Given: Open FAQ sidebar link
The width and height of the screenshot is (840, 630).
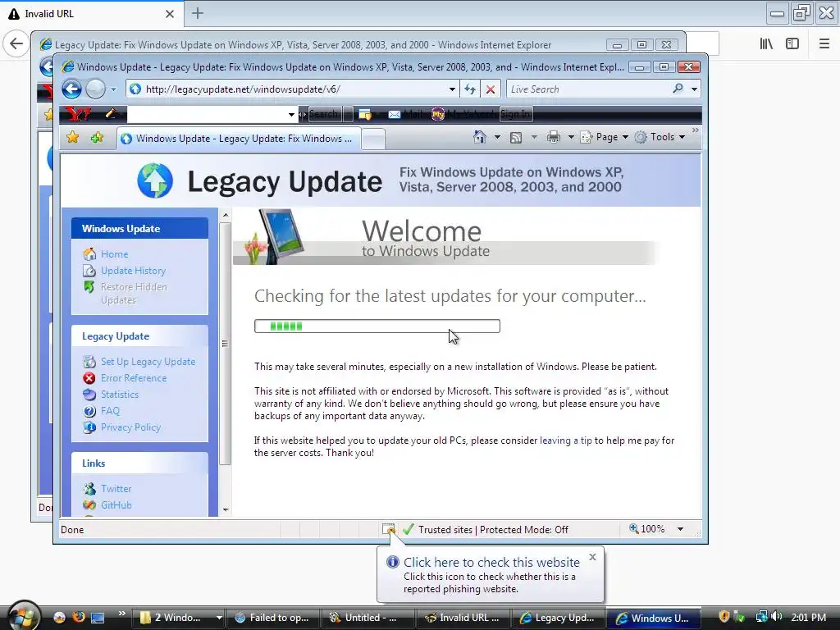Looking at the screenshot, I should (x=111, y=411).
